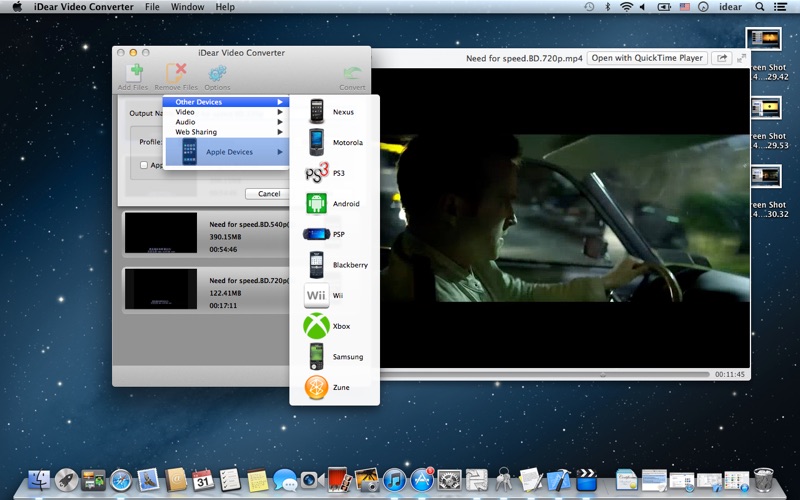The height and width of the screenshot is (500, 800).
Task: Expand the Apple Devices submenu
Action: coord(227,152)
